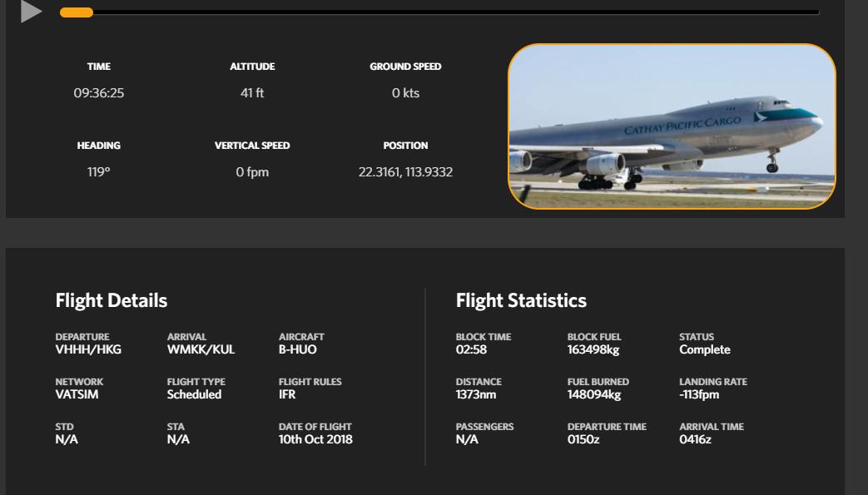The width and height of the screenshot is (868, 495).
Task: Click the 0 fpm vertical speed value
Action: [252, 172]
